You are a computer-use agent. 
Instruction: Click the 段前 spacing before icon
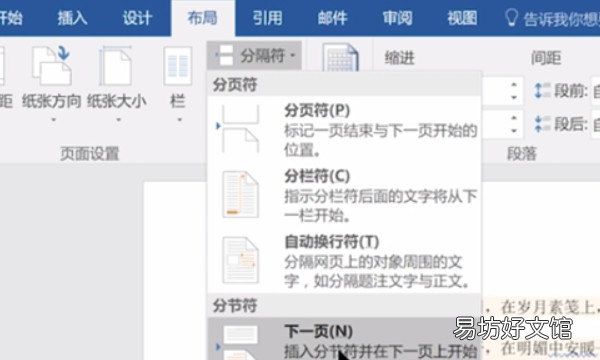point(542,91)
